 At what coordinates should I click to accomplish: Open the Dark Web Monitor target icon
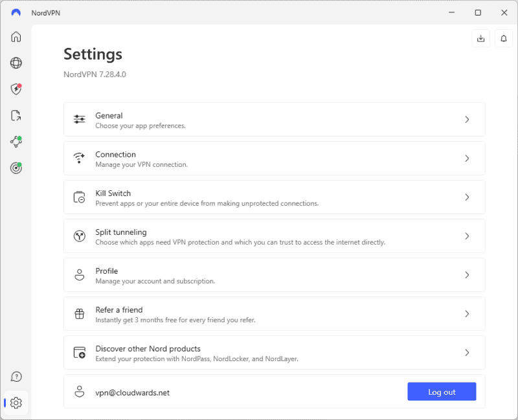pos(16,168)
